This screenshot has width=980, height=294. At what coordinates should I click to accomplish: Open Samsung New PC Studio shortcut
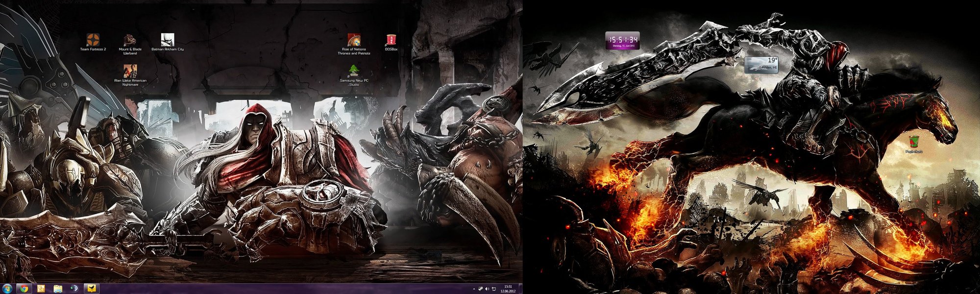[354, 72]
